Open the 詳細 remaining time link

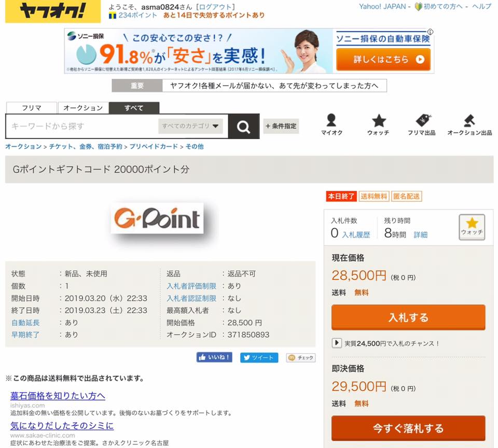(x=421, y=235)
